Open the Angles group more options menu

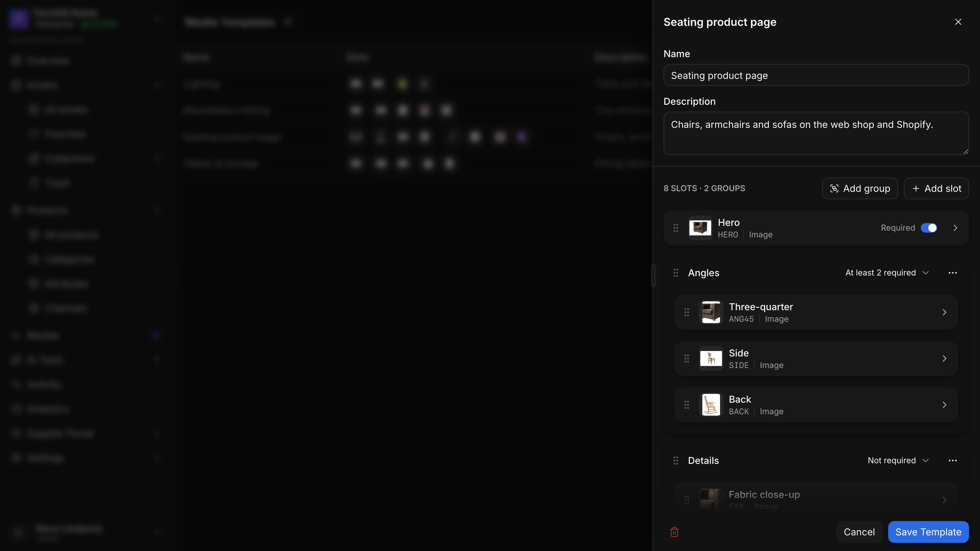pyautogui.click(x=953, y=273)
